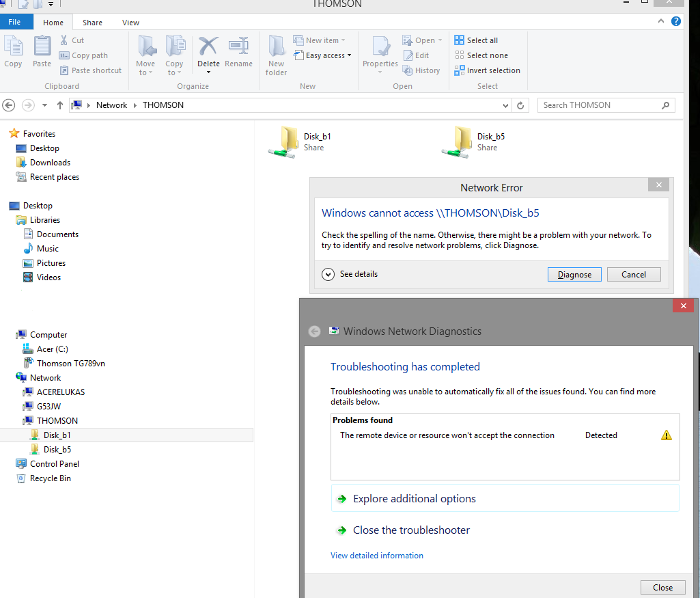
Task: Open address bar history dropdown
Action: [x=505, y=106]
